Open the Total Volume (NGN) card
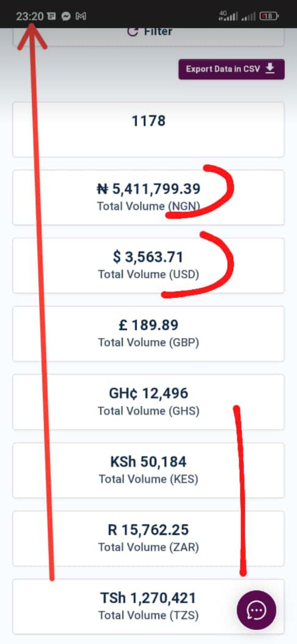The image size is (297, 644). (148, 197)
